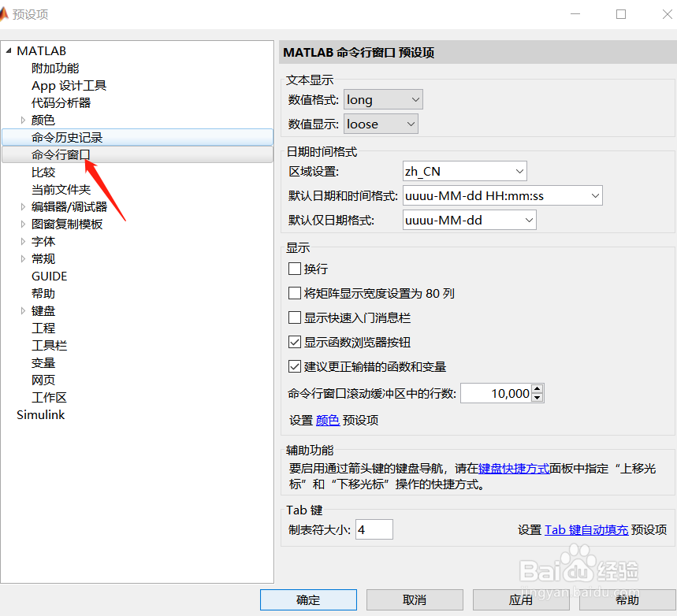Select 命令历史记录 in the tree
The image size is (677, 616).
click(x=137, y=137)
